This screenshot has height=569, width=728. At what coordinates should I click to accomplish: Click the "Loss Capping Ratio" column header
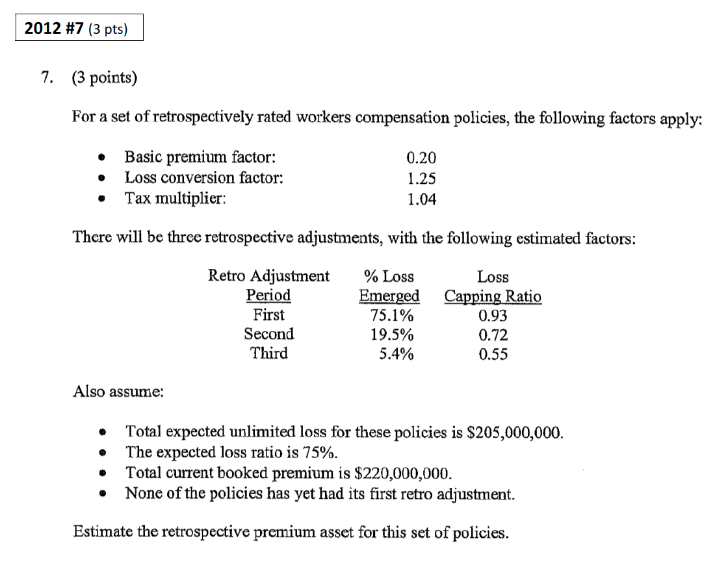coord(493,286)
